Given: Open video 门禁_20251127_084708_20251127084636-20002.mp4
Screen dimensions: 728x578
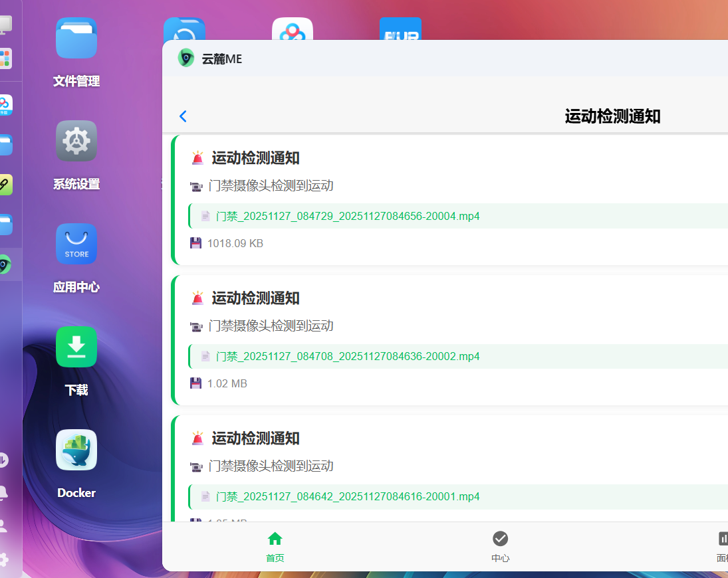Looking at the screenshot, I should click(x=348, y=356).
